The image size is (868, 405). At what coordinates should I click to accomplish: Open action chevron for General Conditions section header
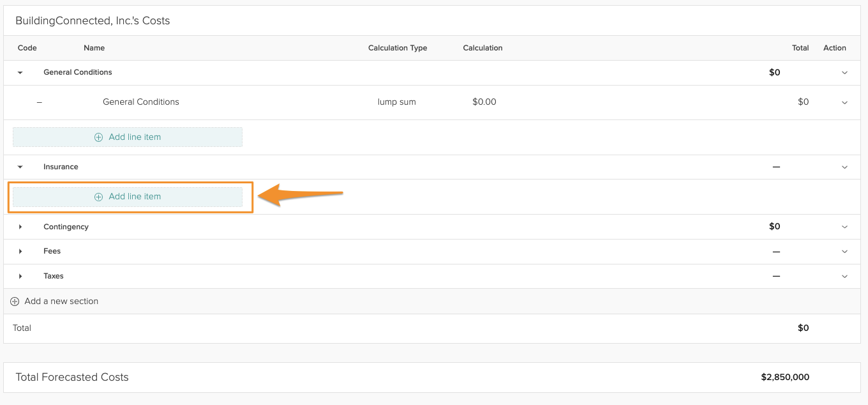844,73
